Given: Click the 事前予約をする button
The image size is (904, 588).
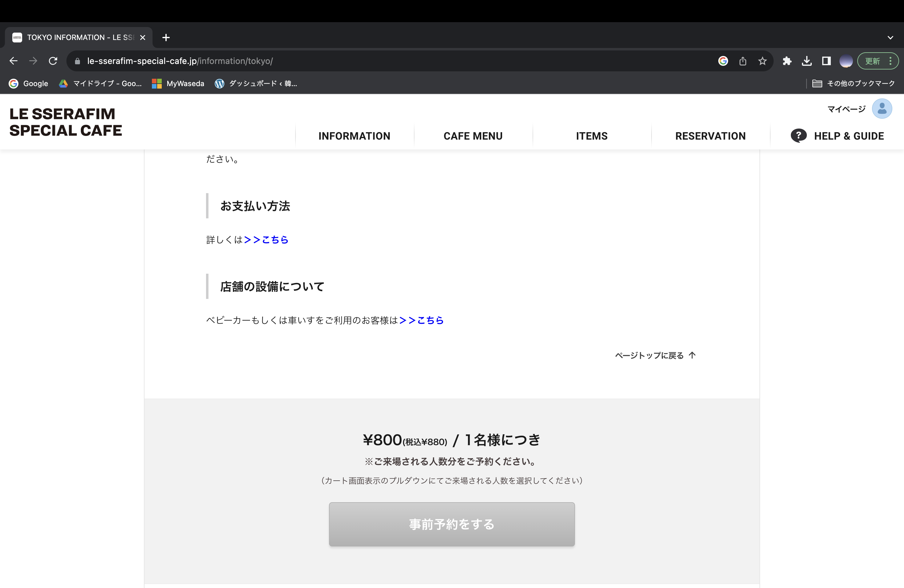Looking at the screenshot, I should click(x=452, y=524).
